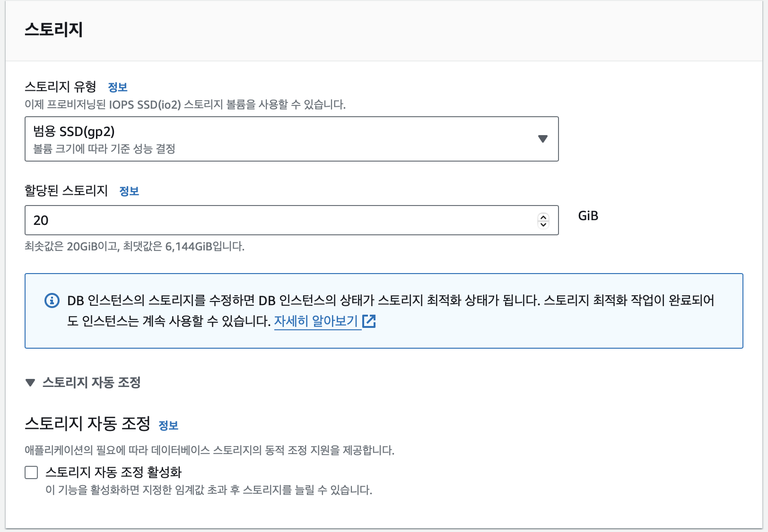Click the 정보 link next to 스토리지 유형
This screenshot has width=768, height=532.
click(x=118, y=87)
